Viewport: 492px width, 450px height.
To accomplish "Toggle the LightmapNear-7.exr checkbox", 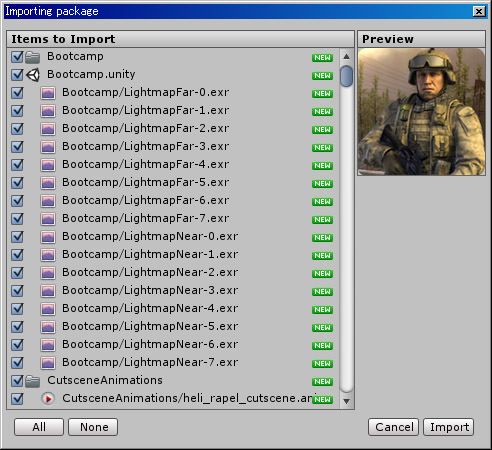I will click(x=17, y=363).
